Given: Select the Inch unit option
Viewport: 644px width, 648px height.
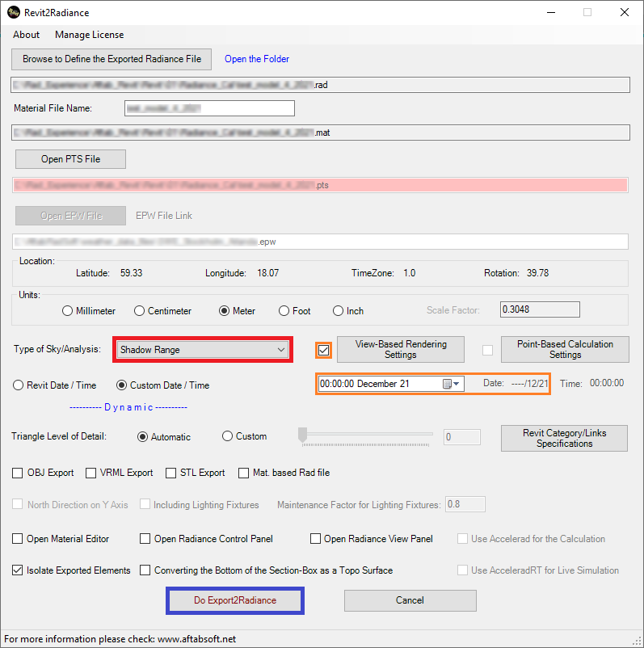Looking at the screenshot, I should click(x=348, y=311).
